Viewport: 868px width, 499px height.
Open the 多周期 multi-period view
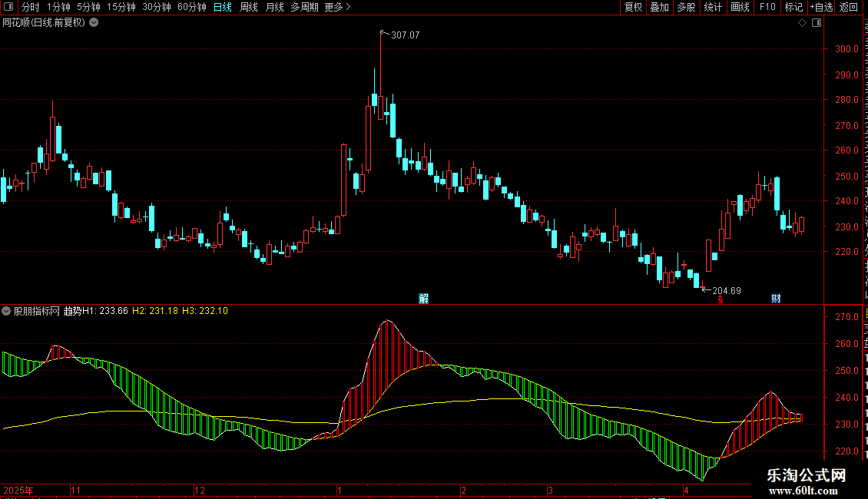point(304,7)
